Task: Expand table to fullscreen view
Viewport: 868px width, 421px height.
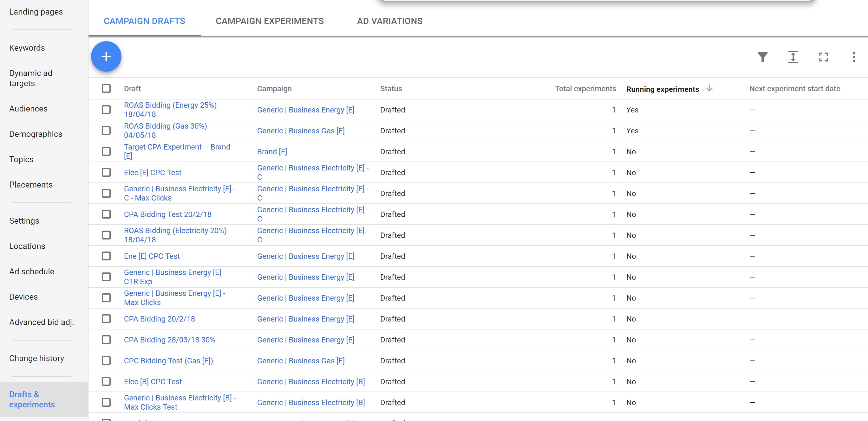Action: coord(823,57)
